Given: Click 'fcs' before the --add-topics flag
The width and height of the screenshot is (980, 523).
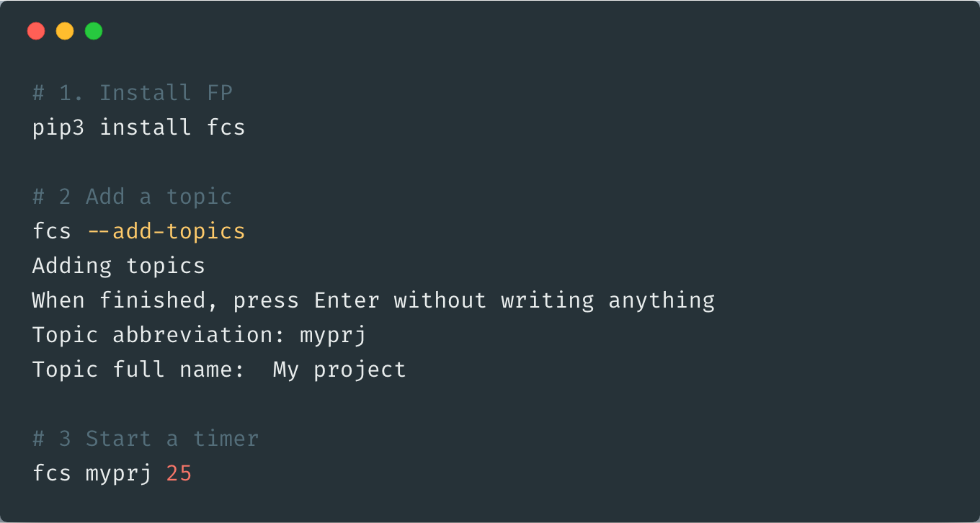Looking at the screenshot, I should click(x=52, y=231).
